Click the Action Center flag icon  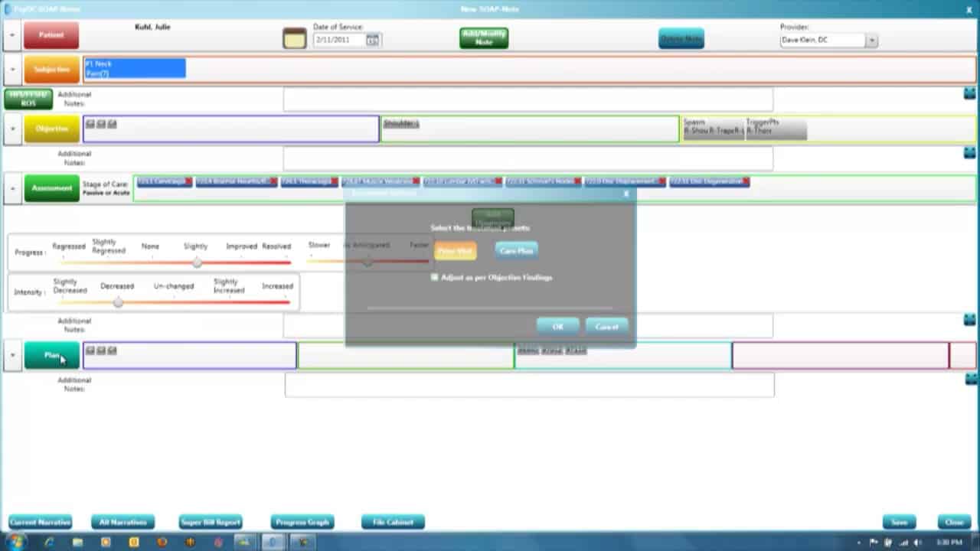[874, 543]
